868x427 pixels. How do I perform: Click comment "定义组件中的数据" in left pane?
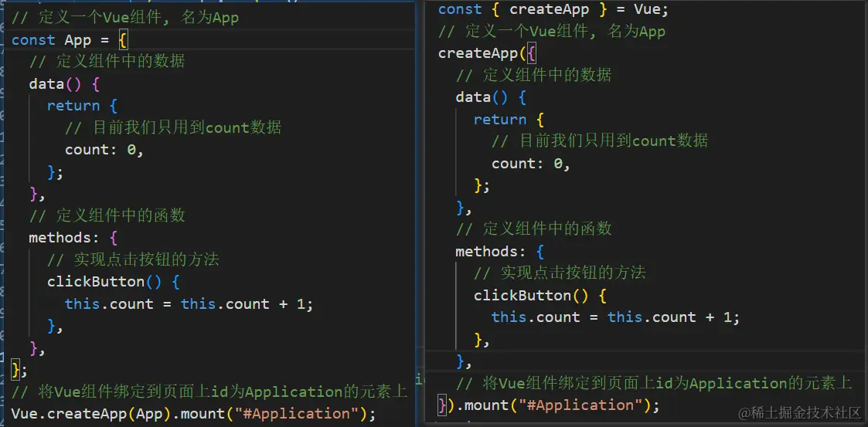pyautogui.click(x=107, y=62)
